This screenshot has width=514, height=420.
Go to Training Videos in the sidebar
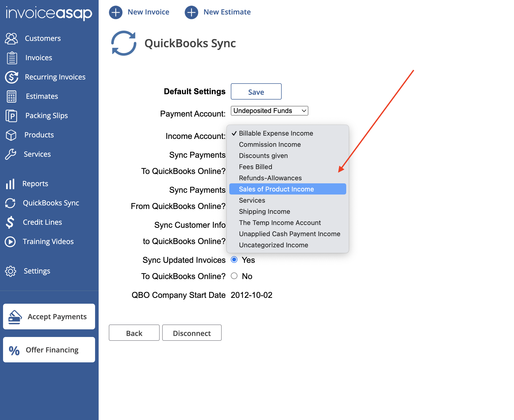click(x=48, y=241)
